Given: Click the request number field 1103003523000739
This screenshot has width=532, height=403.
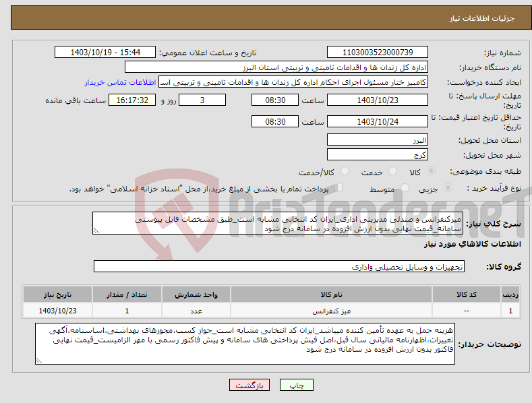Looking at the screenshot, I should (x=378, y=53).
